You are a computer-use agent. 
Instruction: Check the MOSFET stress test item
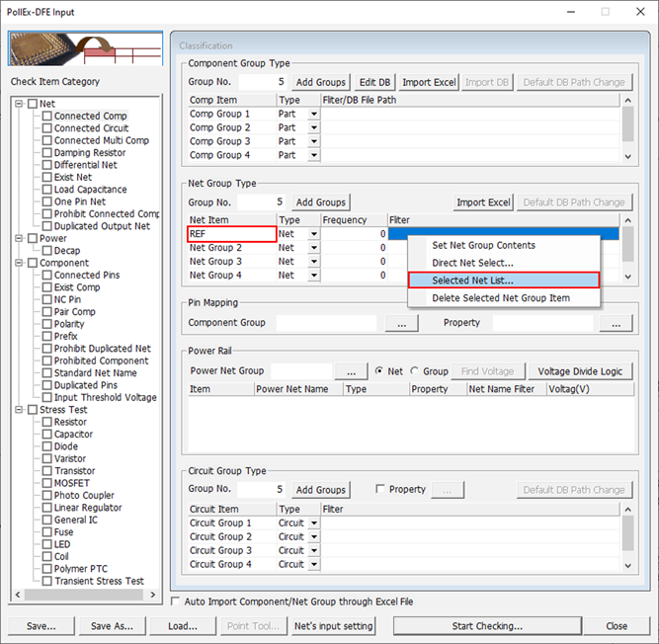(x=46, y=483)
